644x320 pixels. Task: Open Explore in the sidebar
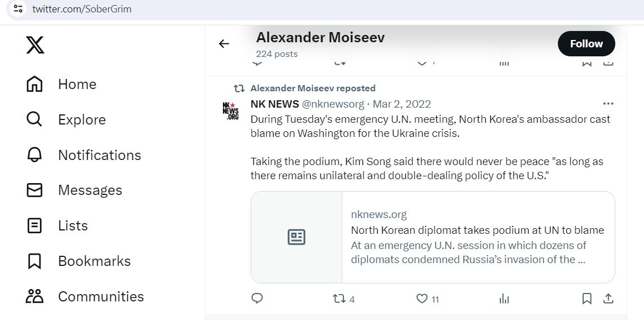coord(66,119)
